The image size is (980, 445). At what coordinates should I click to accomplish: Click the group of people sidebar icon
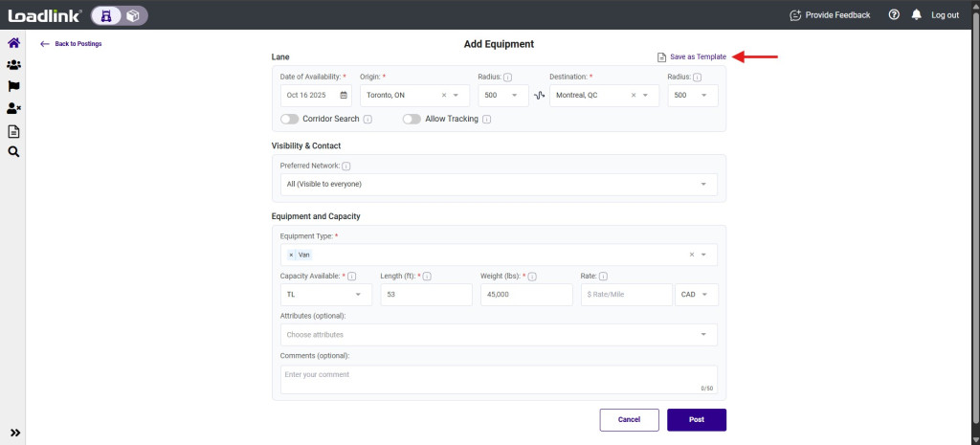coord(13,65)
